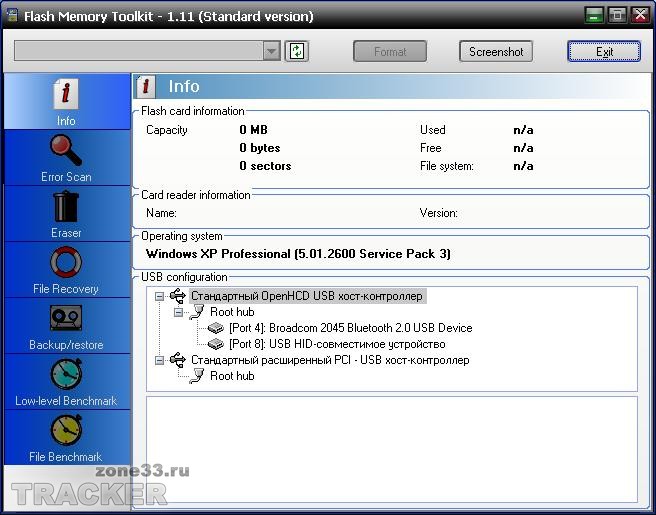Select 'USB HID-совместимое устройство' row

tap(337, 344)
